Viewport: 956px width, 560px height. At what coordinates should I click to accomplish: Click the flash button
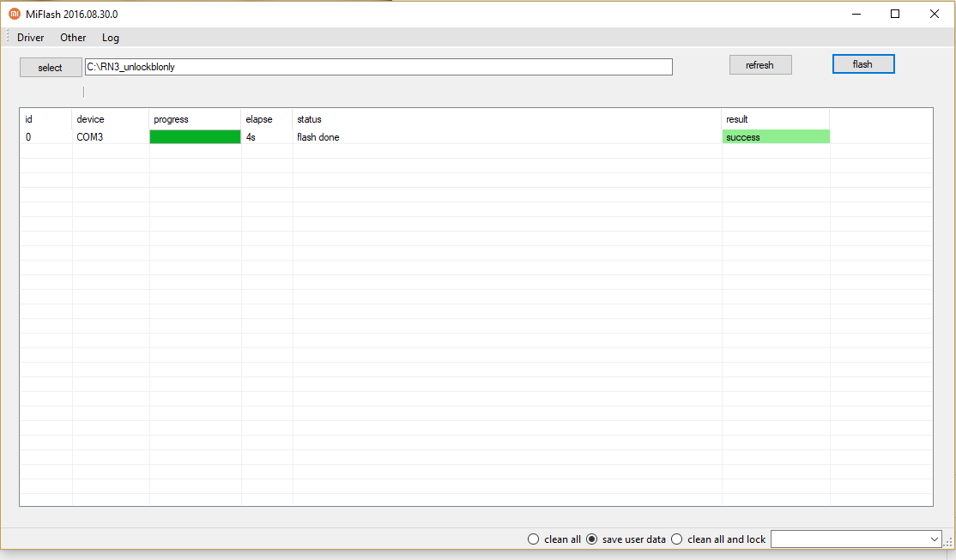[x=863, y=64]
